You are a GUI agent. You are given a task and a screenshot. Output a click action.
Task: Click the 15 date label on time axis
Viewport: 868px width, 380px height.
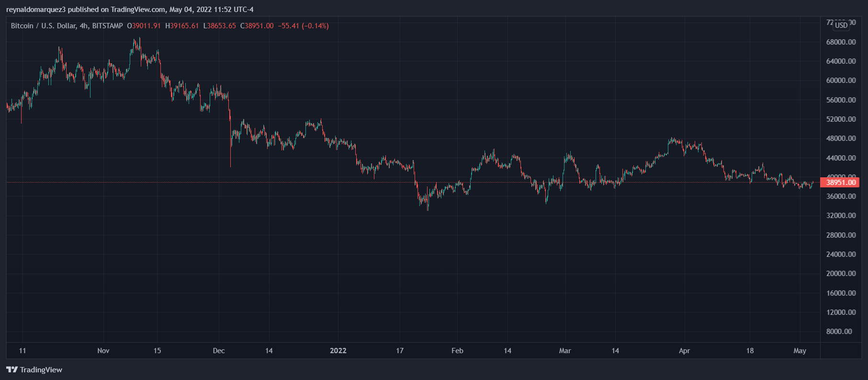[157, 351]
